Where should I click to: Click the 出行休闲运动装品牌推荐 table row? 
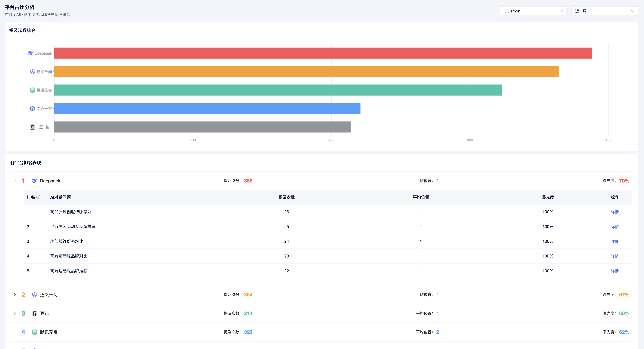pyautogui.click(x=73, y=227)
